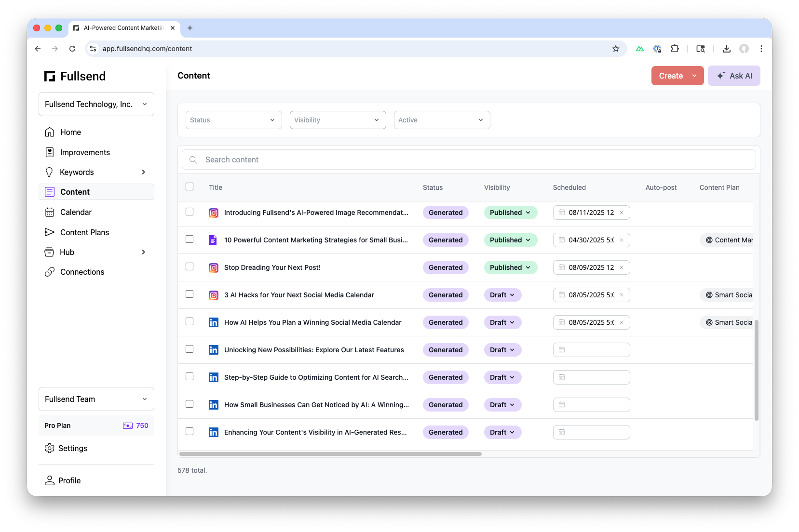This screenshot has height=532, width=799.
Task: Open the Content Plans section
Action: (84, 232)
